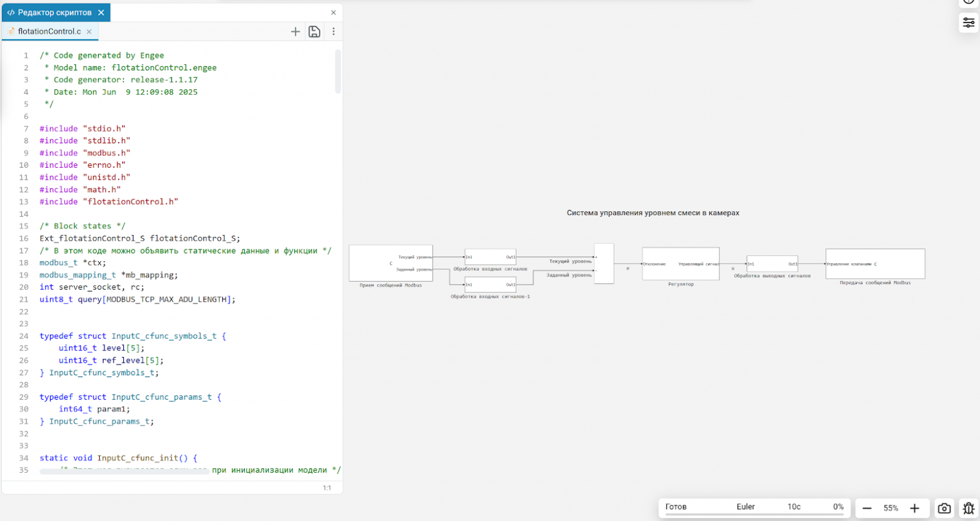Screen dimensions: 980x521
Task: Open the model settings sliders icon
Action: click(968, 23)
